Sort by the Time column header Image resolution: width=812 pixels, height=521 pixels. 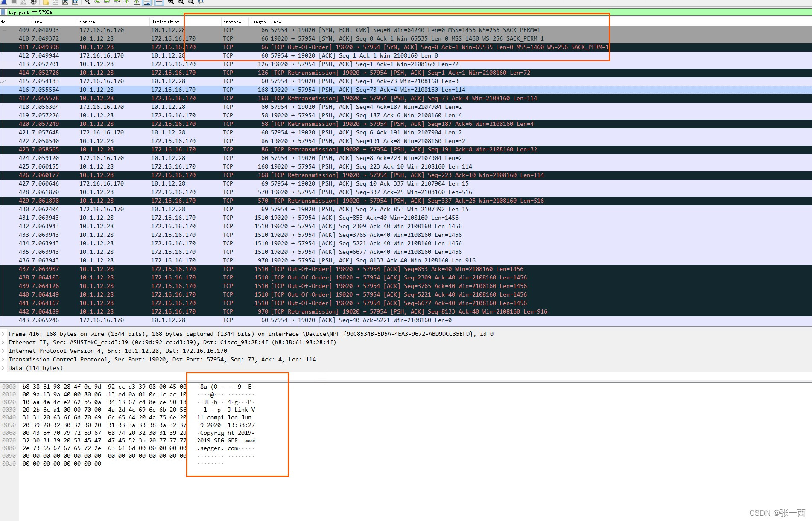[x=53, y=22]
